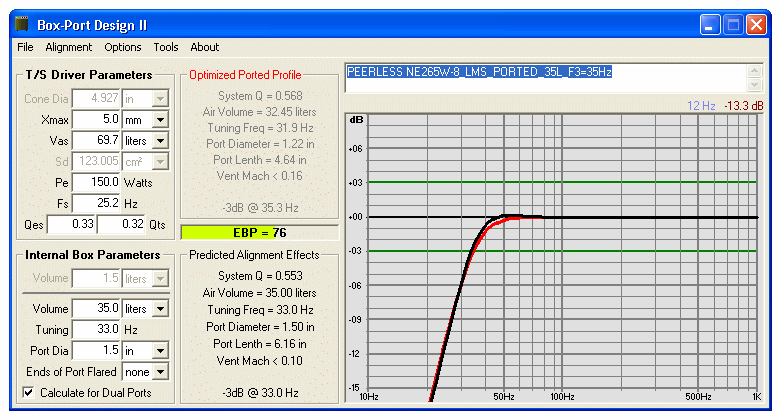Click the Pe watts input field
The height and width of the screenshot is (420, 780).
pos(97,182)
